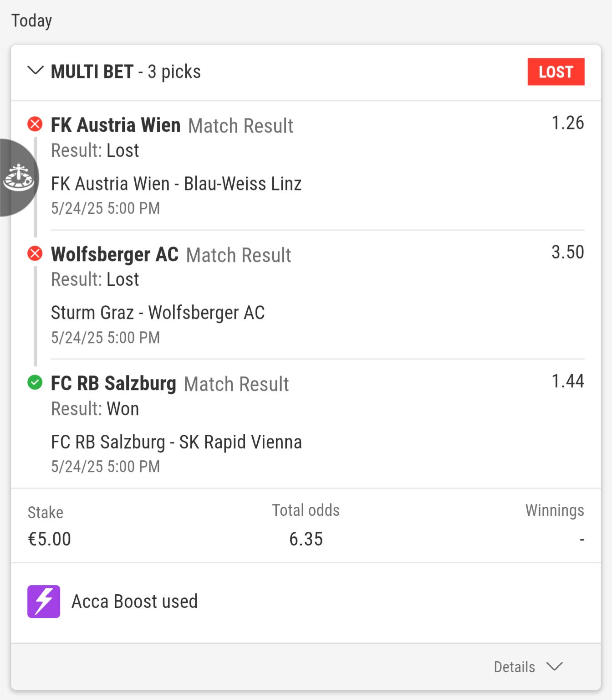The image size is (612, 700).
Task: Click the 3.50 odds value
Action: 567,252
